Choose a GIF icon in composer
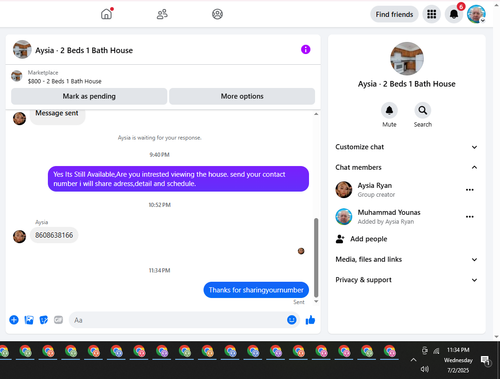500x379 pixels. tap(58, 320)
